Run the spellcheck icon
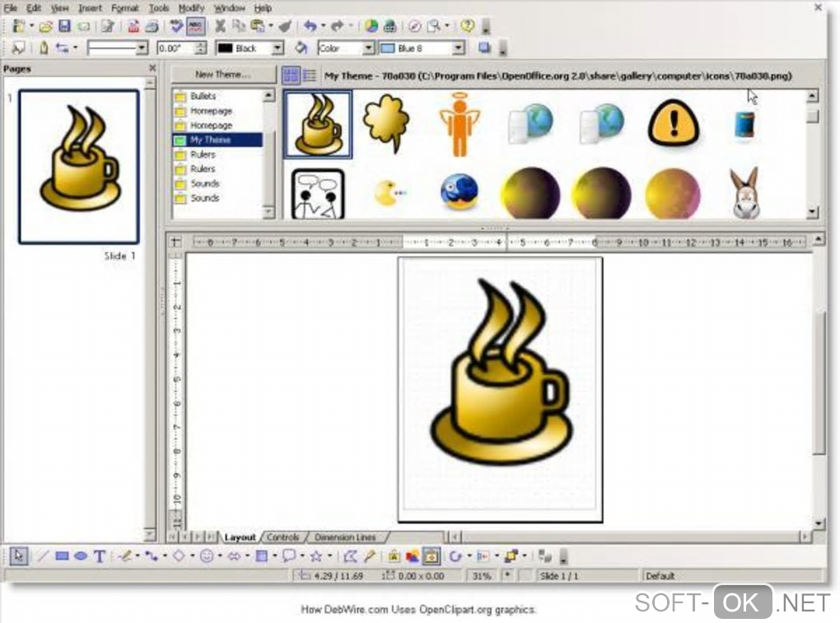 176,26
